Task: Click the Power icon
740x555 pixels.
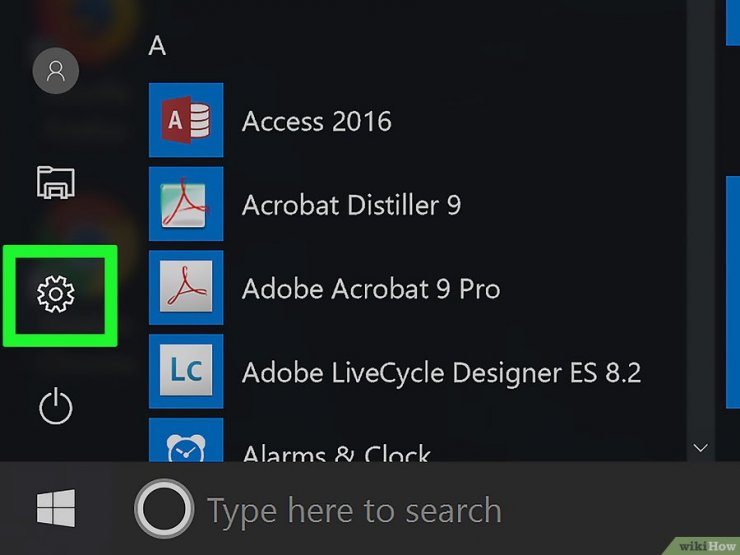Action: 56,406
